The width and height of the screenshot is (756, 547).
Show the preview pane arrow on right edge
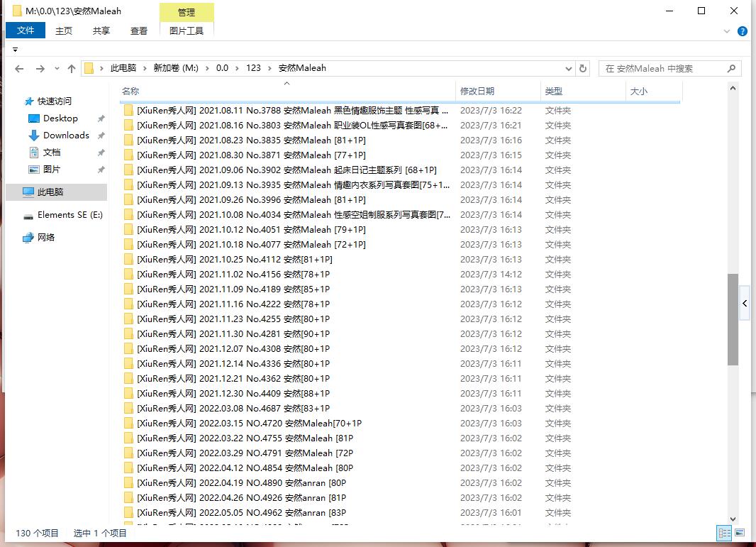745,303
